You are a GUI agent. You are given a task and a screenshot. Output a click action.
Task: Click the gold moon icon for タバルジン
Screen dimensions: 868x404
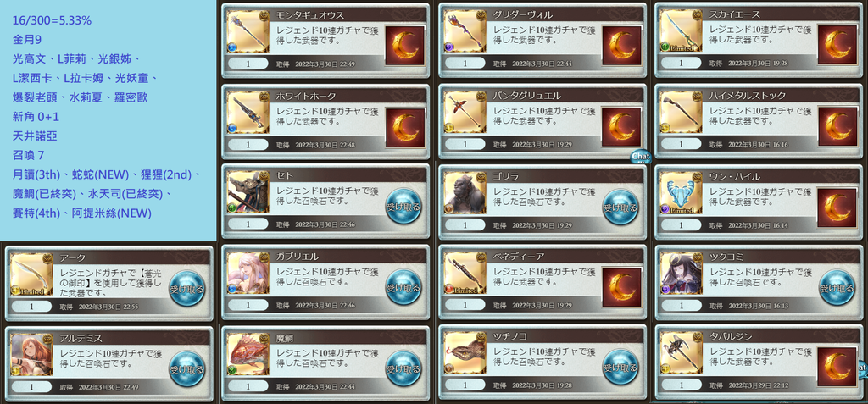tap(837, 368)
